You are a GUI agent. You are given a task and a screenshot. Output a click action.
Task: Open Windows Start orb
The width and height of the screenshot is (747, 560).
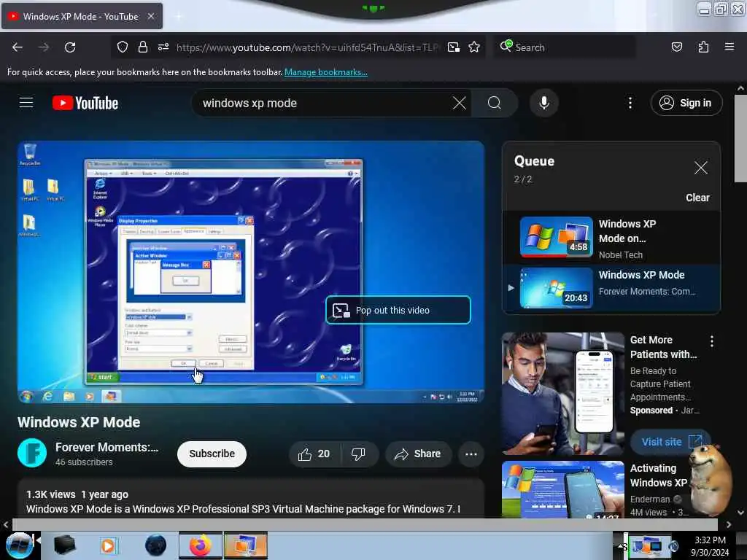[18, 545]
